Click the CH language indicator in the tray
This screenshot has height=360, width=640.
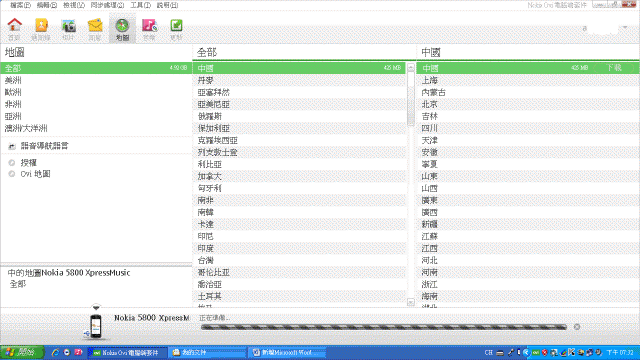coord(488,352)
